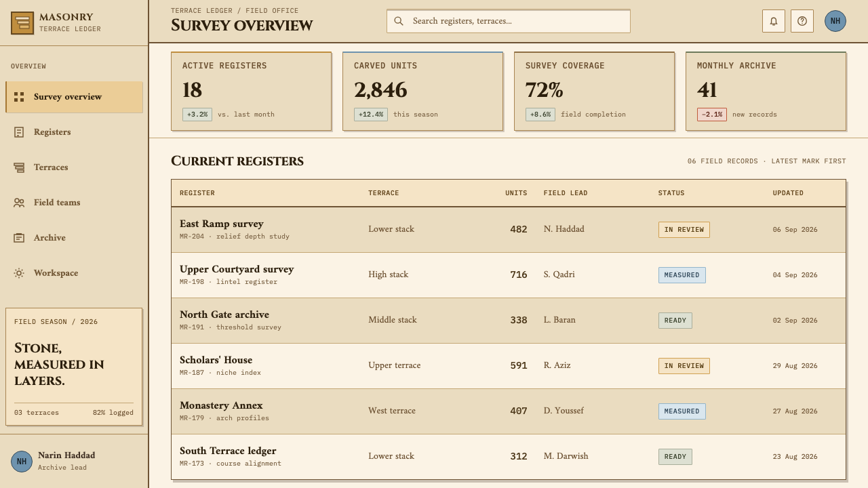Click the Survey overview grid icon
The image size is (868, 488).
coord(19,97)
